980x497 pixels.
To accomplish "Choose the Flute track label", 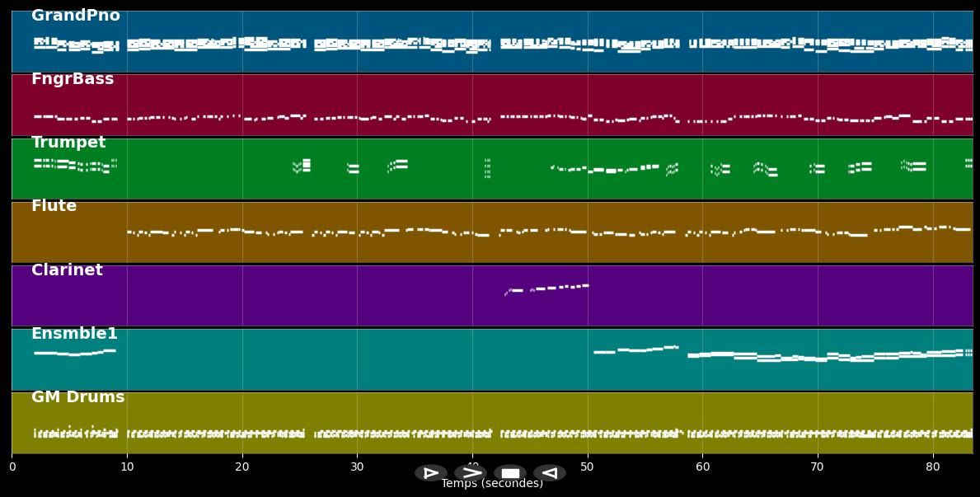I will [x=54, y=206].
